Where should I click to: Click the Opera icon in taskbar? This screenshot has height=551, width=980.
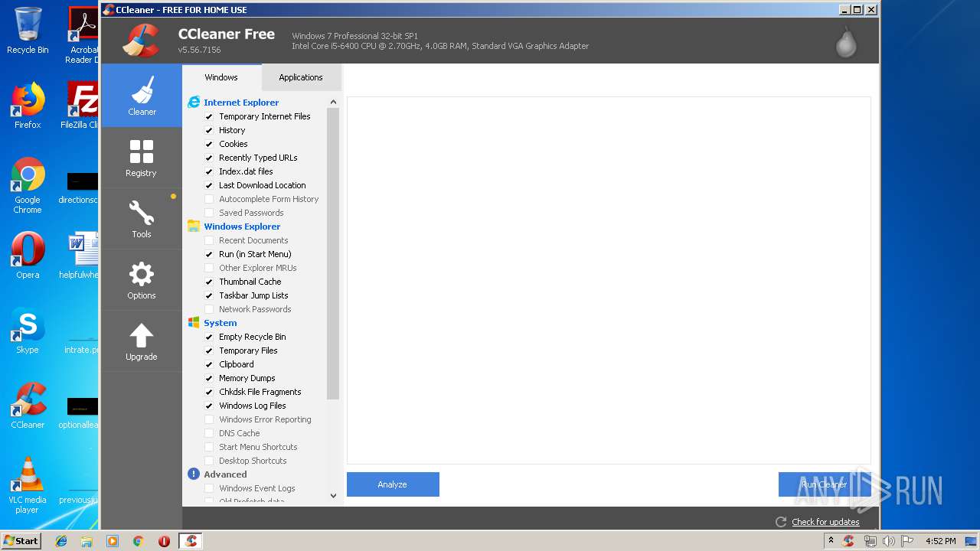tap(164, 541)
